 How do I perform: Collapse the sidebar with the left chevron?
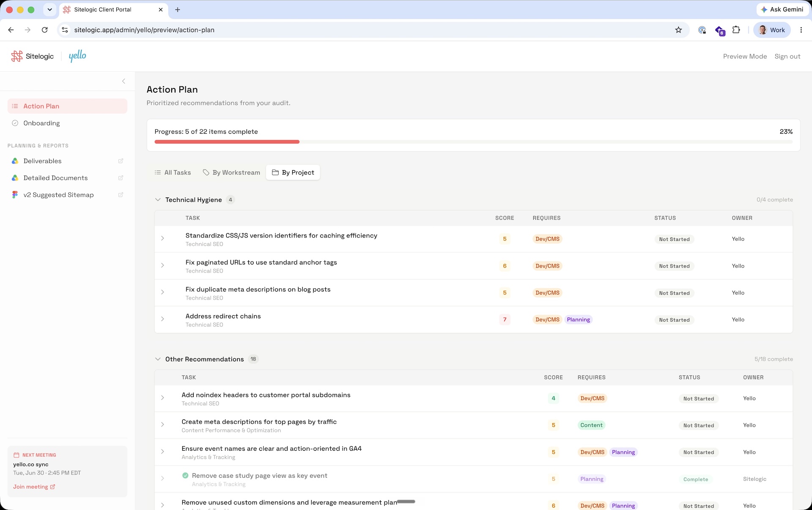[123, 81]
